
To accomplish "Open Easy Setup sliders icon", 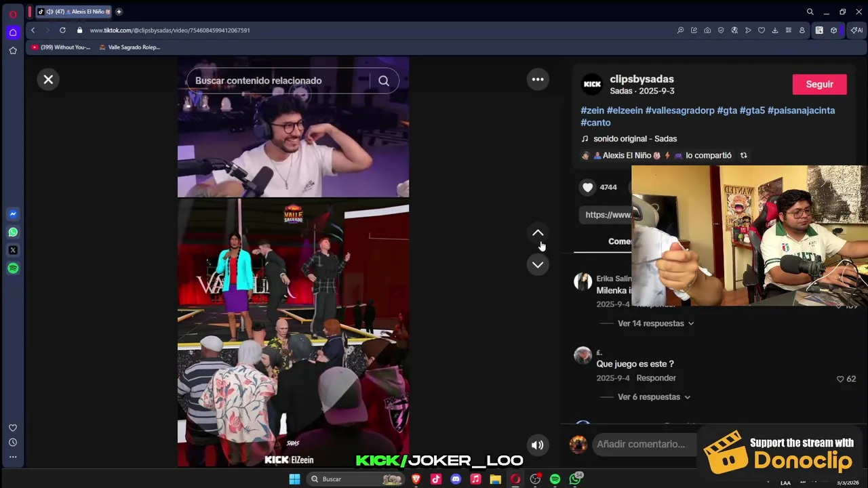I will coord(789,30).
